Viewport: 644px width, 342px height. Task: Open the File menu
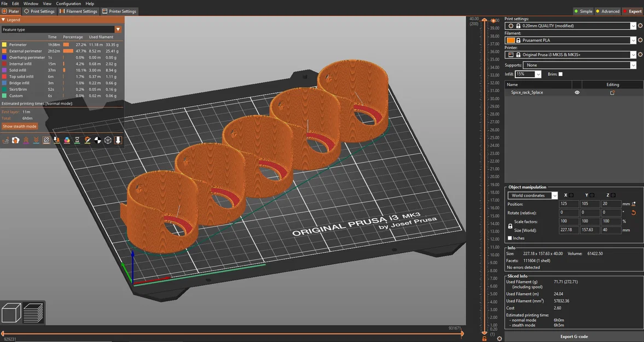tap(4, 3)
